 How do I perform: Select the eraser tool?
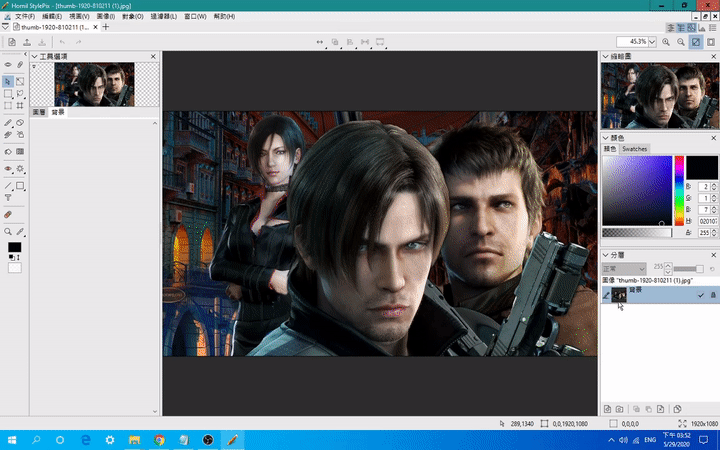(20, 123)
